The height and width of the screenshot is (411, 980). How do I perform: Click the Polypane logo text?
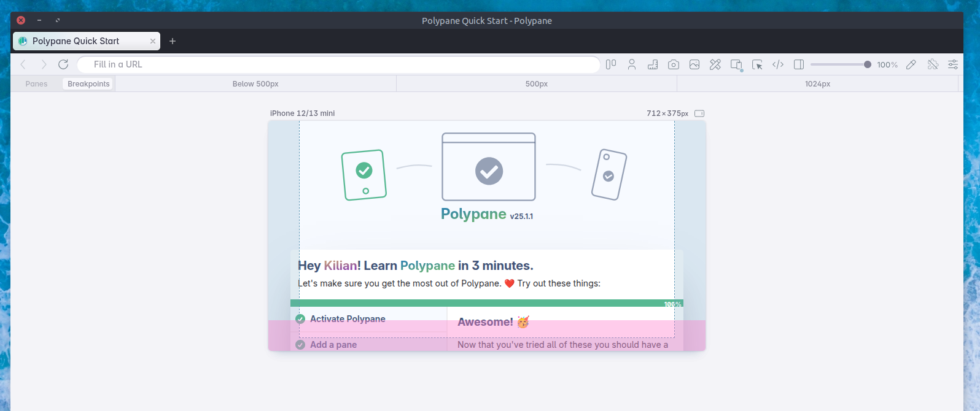point(473,213)
